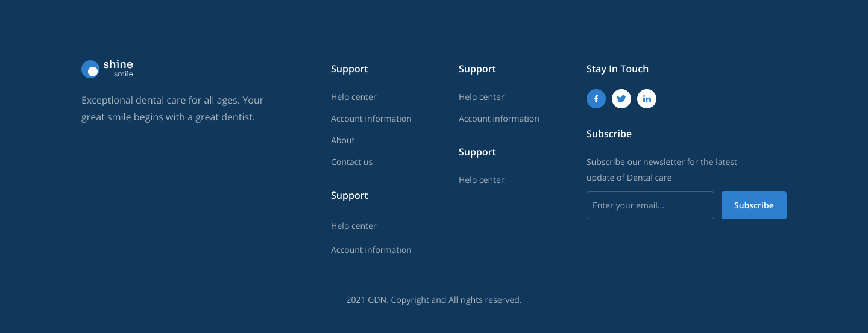Click the Twitter bird icon

621,99
